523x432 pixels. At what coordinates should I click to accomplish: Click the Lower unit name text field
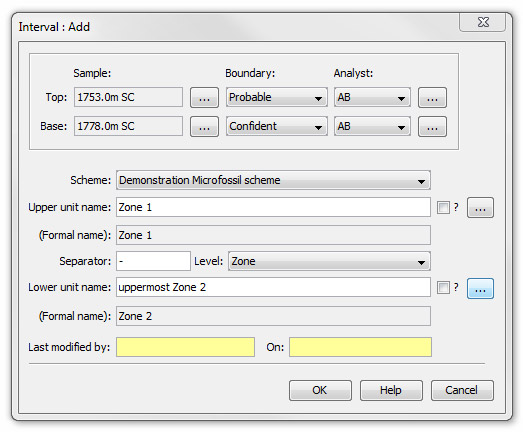click(273, 287)
